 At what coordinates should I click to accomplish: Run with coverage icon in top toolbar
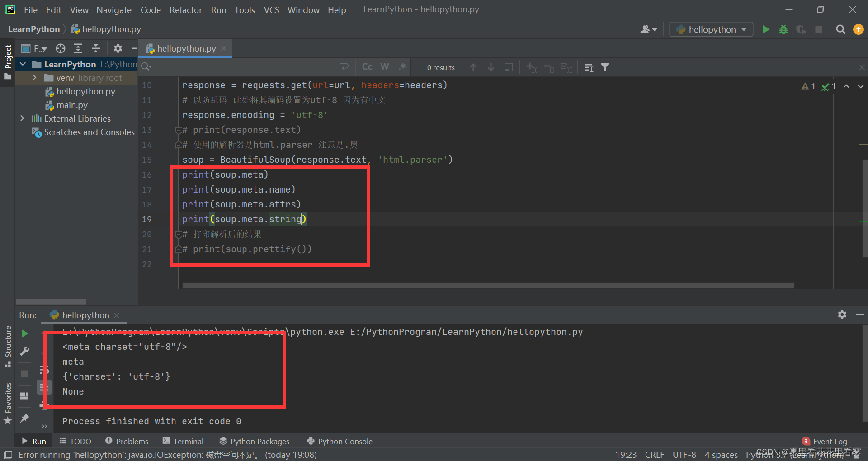coord(801,29)
